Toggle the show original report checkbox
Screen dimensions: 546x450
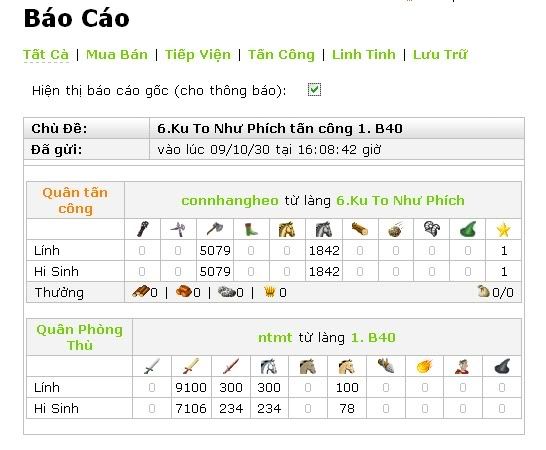coord(314,90)
